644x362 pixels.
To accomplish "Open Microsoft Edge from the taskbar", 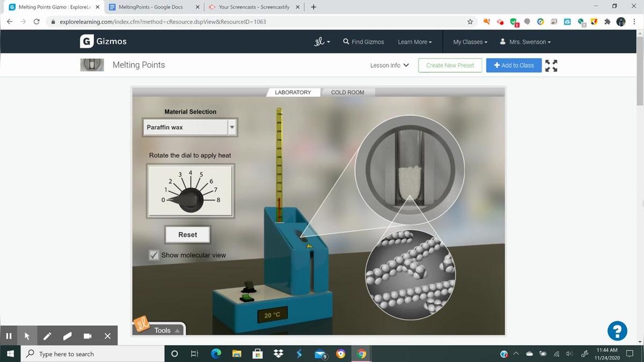I will coord(216,354).
